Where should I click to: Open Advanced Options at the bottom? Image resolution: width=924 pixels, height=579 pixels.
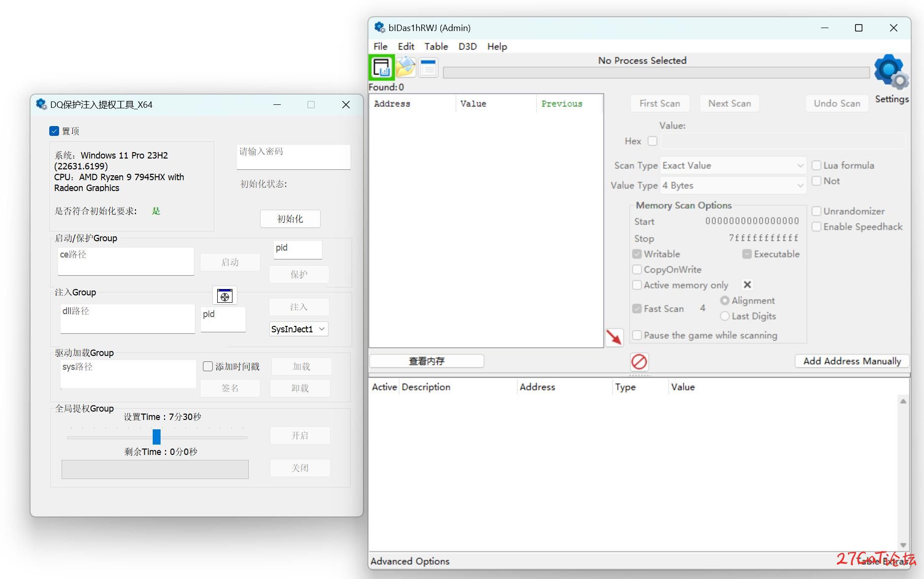tap(410, 561)
